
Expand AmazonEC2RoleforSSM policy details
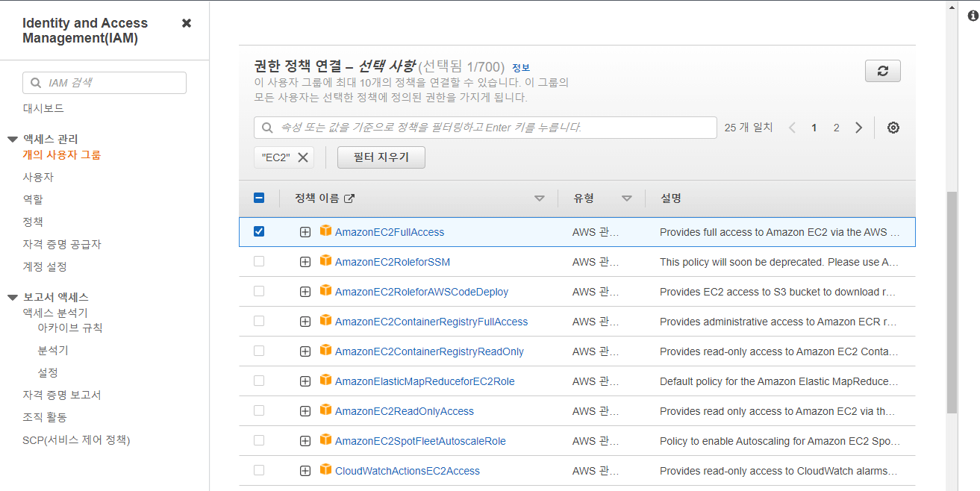305,262
